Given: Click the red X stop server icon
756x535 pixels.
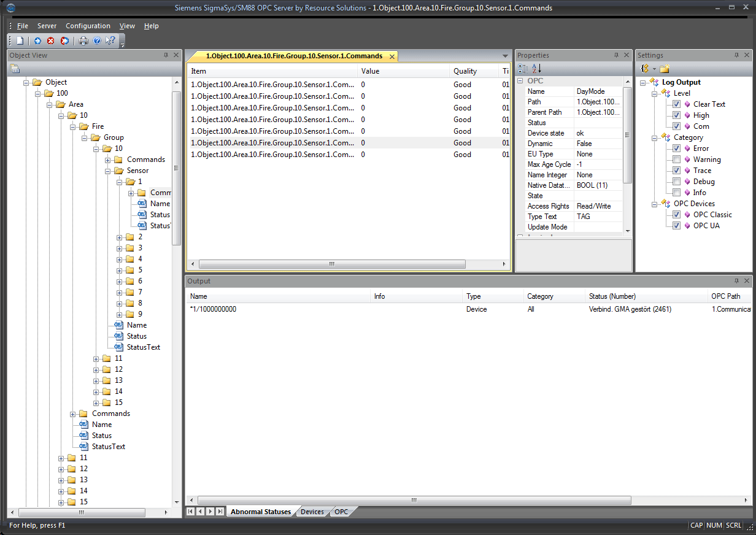Looking at the screenshot, I should point(50,41).
